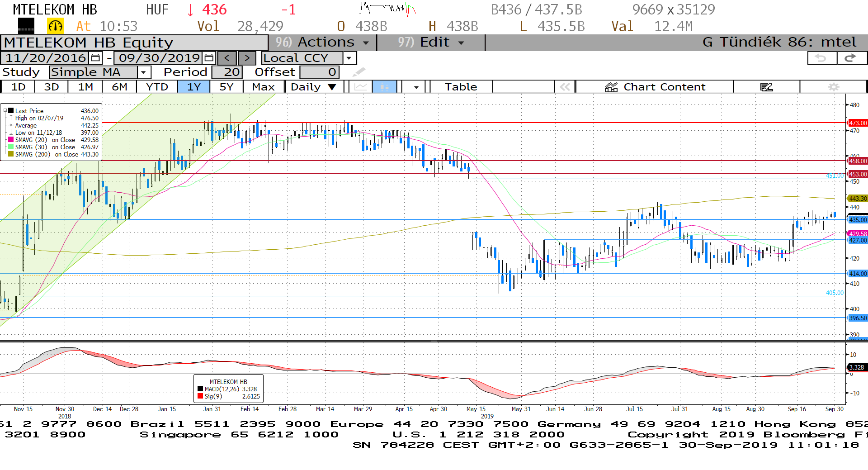Switch to line chart view icon

pos(361,87)
